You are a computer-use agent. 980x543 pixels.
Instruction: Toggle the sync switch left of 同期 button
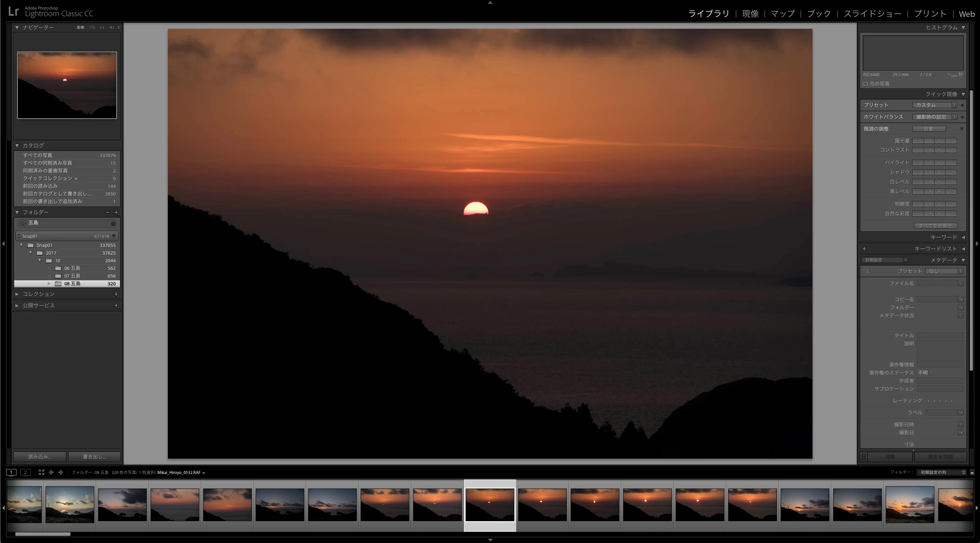click(x=863, y=457)
